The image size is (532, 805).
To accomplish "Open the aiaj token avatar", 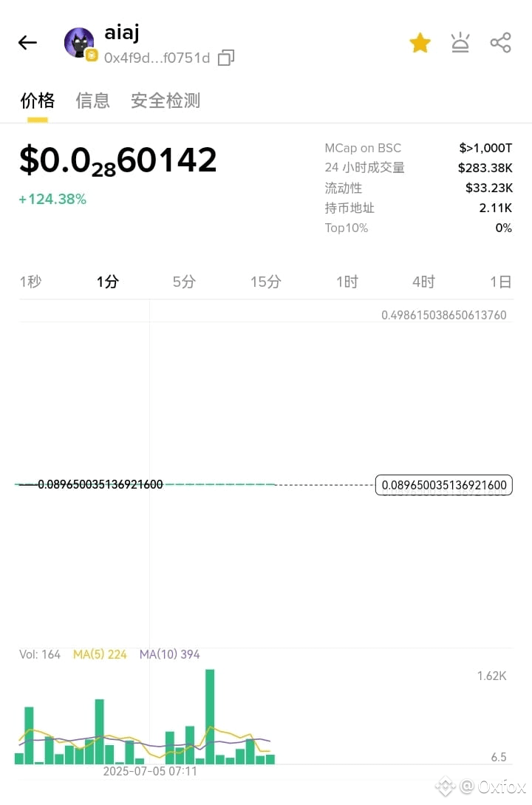I will tap(79, 43).
